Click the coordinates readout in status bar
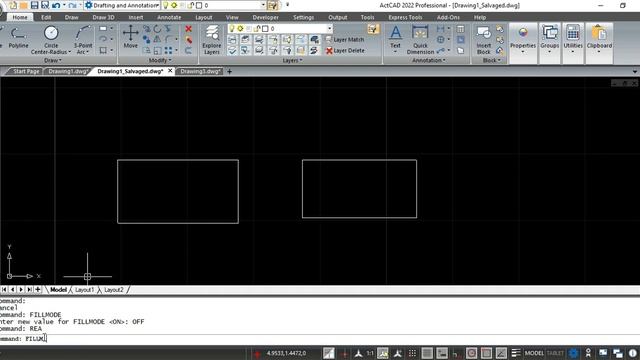 point(286,353)
